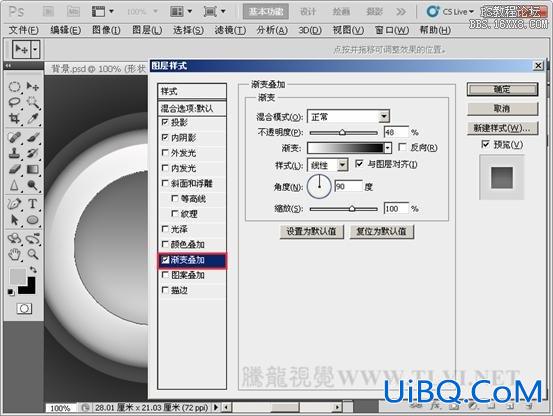
Task: Select the 3D Object Rotate tool
Action: (14, 239)
